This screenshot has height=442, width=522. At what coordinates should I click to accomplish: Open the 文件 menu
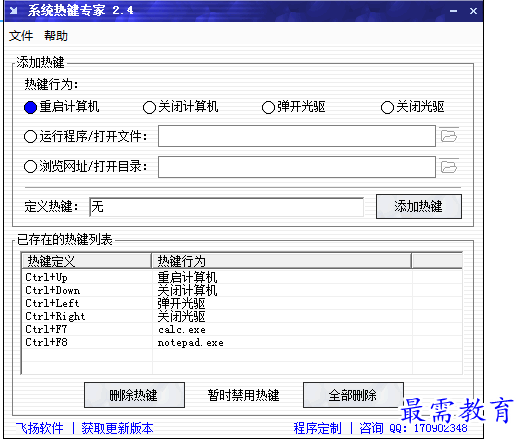pyautogui.click(x=21, y=36)
